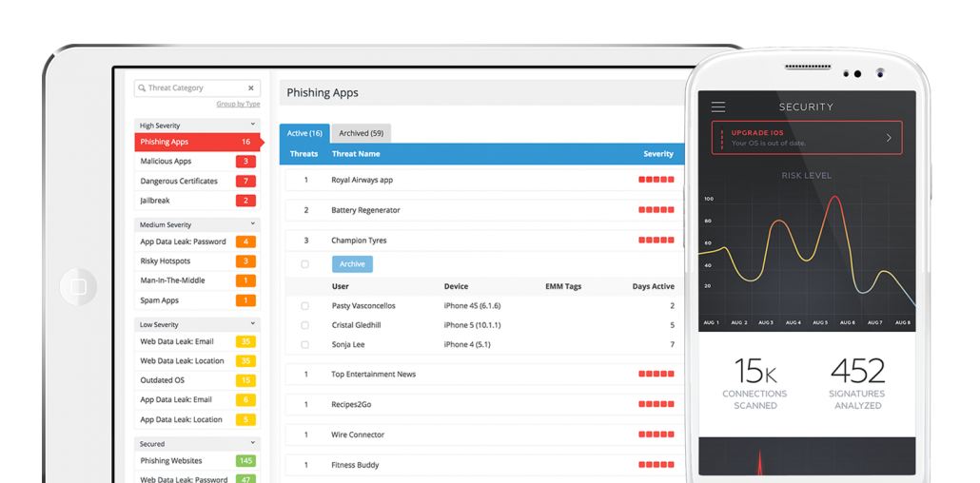Tap the arrow on Upgrade iOS banner
This screenshot has width=980, height=483.
click(889, 138)
